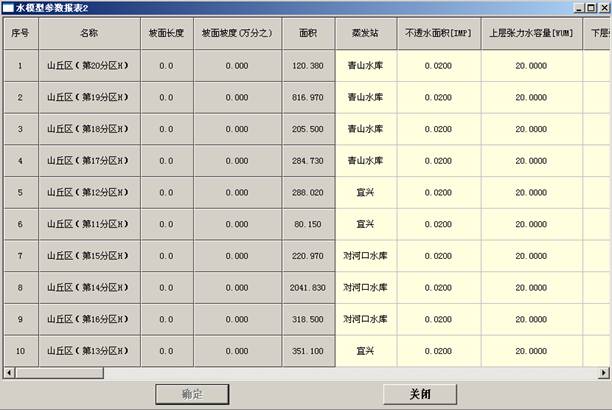Click the horizontal scrollbar left arrow

tap(7, 373)
